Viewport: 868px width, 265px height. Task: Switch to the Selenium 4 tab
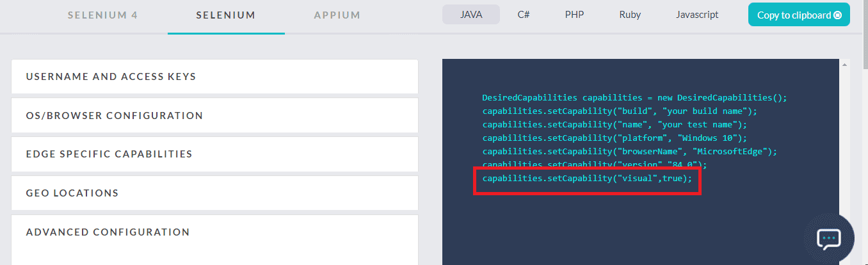pos(102,15)
